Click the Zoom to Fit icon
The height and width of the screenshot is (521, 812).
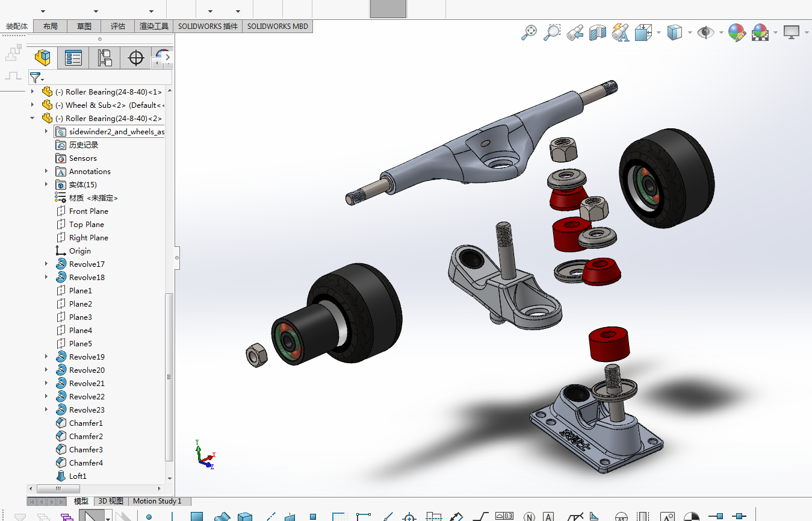point(529,33)
